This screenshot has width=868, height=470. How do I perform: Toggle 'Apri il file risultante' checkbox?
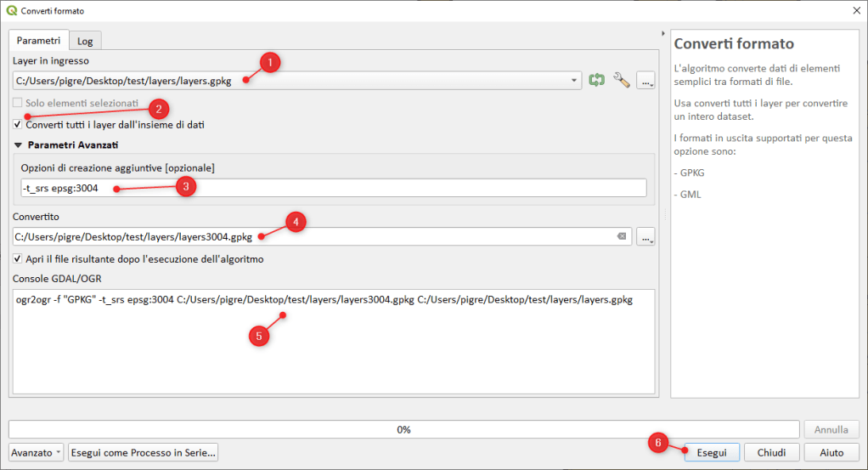[19, 258]
